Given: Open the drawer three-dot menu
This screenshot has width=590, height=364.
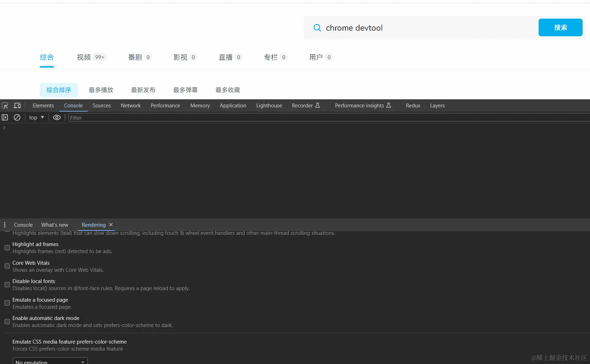Looking at the screenshot, I should [5, 225].
